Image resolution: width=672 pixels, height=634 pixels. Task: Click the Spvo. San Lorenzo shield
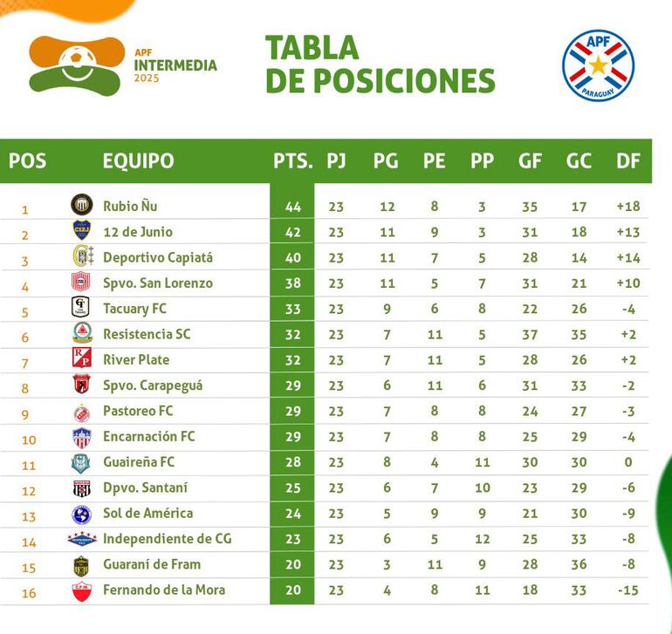pyautogui.click(x=81, y=283)
